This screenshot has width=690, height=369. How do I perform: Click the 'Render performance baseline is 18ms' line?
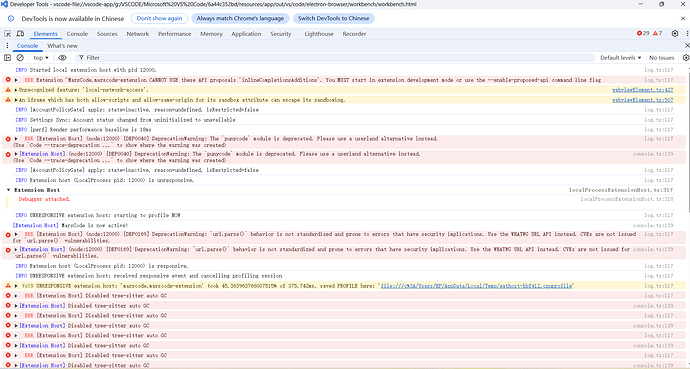pyautogui.click(x=83, y=130)
